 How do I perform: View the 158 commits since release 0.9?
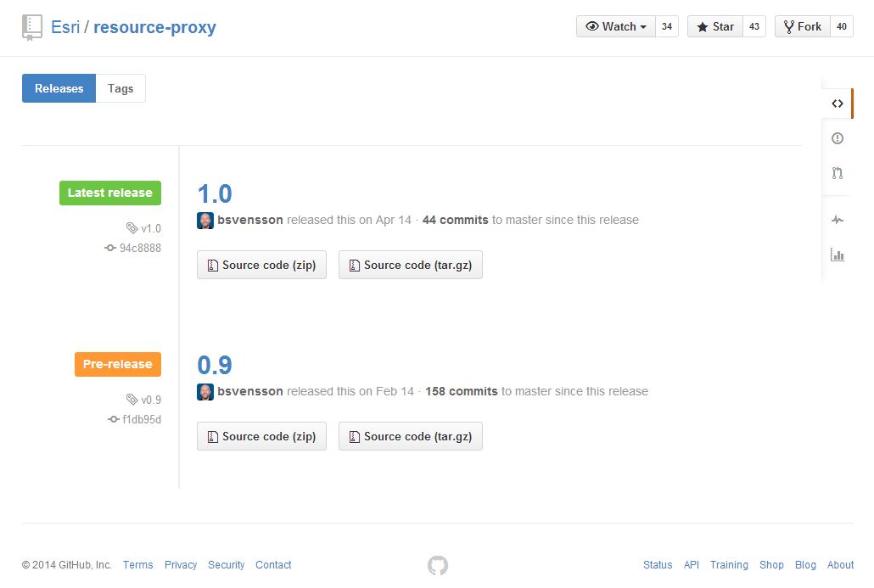coord(462,391)
